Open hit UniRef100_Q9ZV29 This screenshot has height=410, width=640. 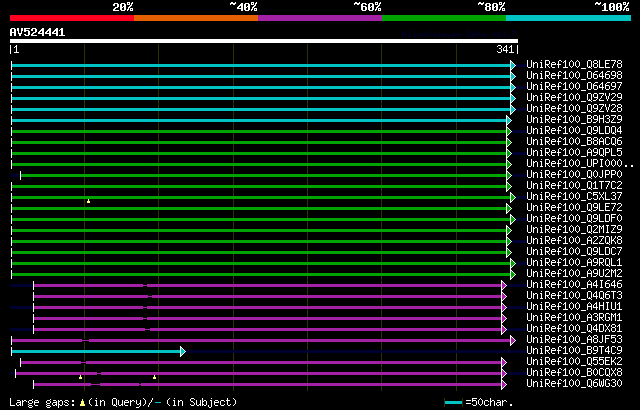click(574, 98)
